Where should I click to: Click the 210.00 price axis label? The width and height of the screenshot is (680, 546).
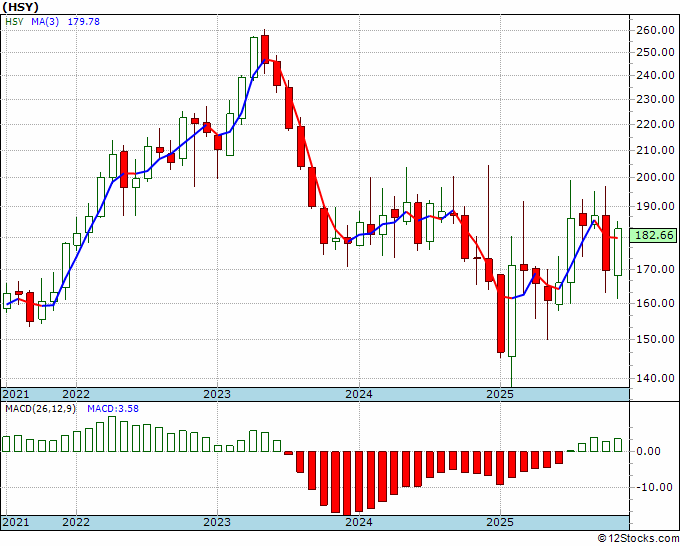coord(655,150)
